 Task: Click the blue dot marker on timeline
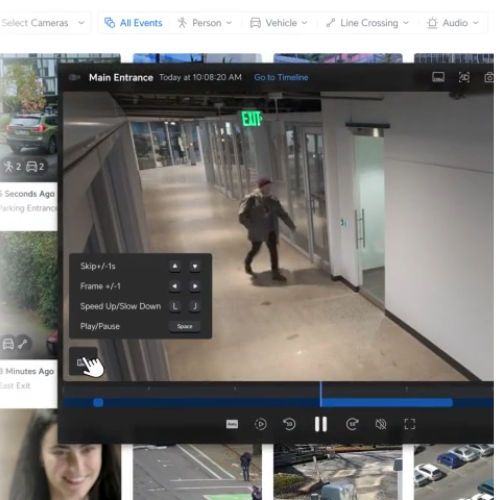pyautogui.click(x=98, y=403)
